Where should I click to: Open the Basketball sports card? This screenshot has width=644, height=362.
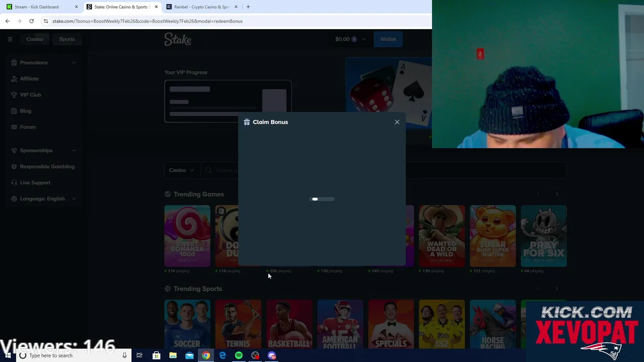point(289,325)
